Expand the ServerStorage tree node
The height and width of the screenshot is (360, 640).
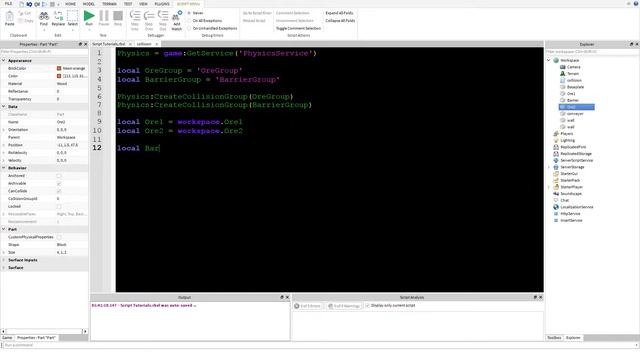coord(549,167)
